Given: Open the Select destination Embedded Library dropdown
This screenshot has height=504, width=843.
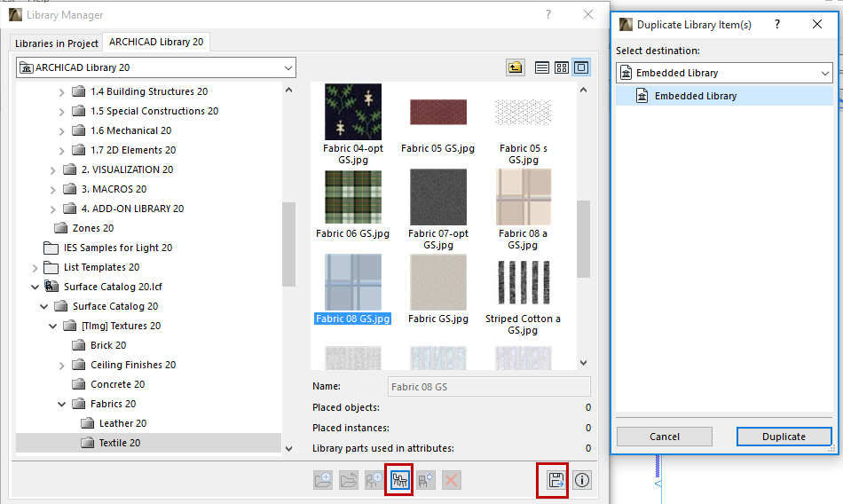Looking at the screenshot, I should (724, 73).
